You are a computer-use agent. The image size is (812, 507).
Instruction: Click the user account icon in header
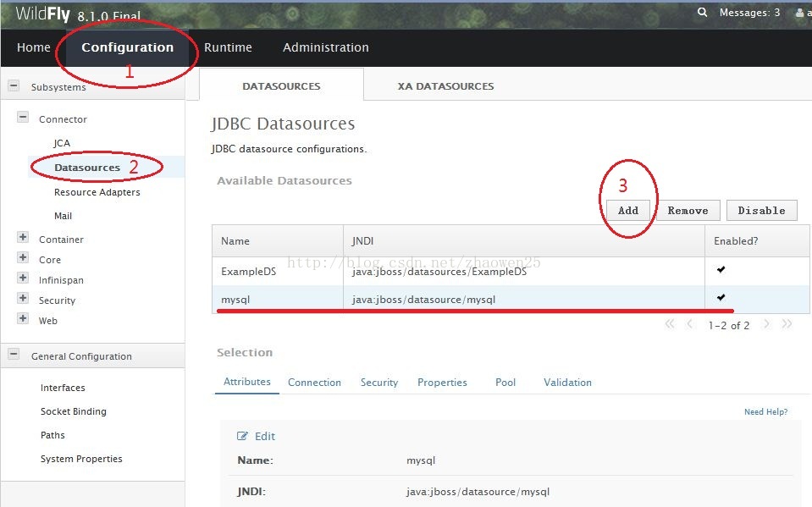click(x=799, y=13)
